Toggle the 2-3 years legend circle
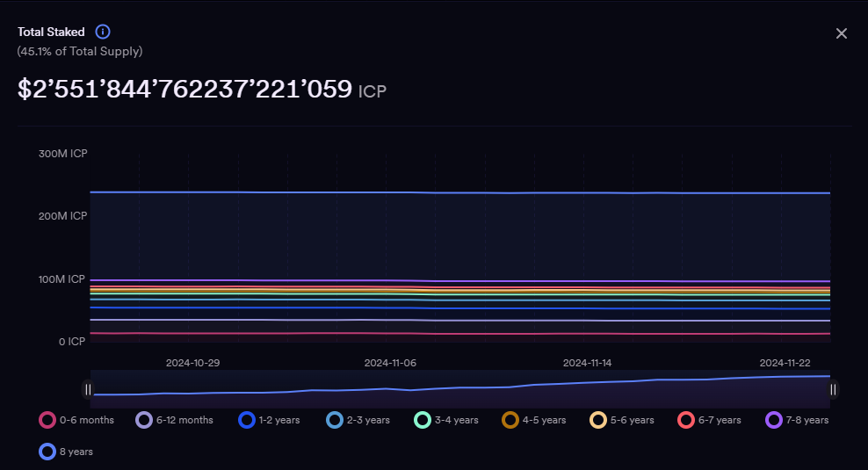This screenshot has width=868, height=470. 335,420
